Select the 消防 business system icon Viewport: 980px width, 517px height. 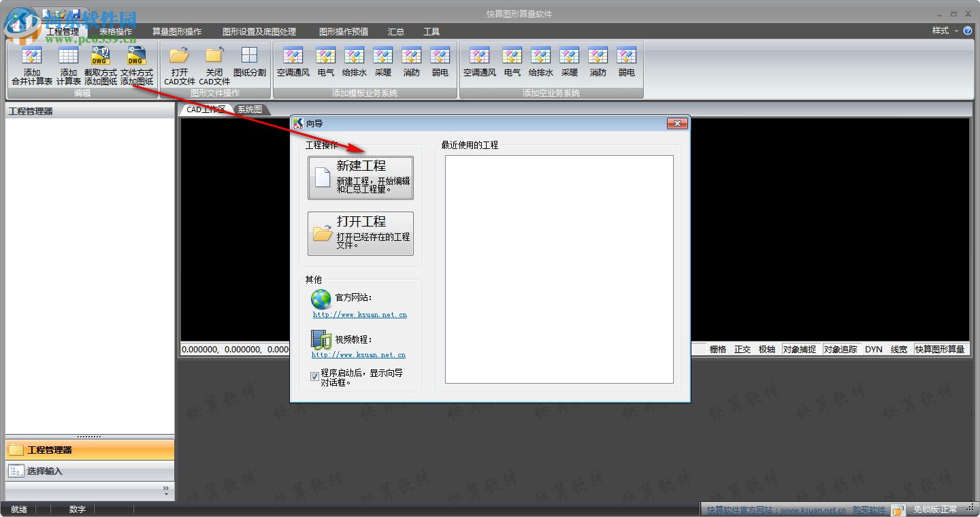411,65
